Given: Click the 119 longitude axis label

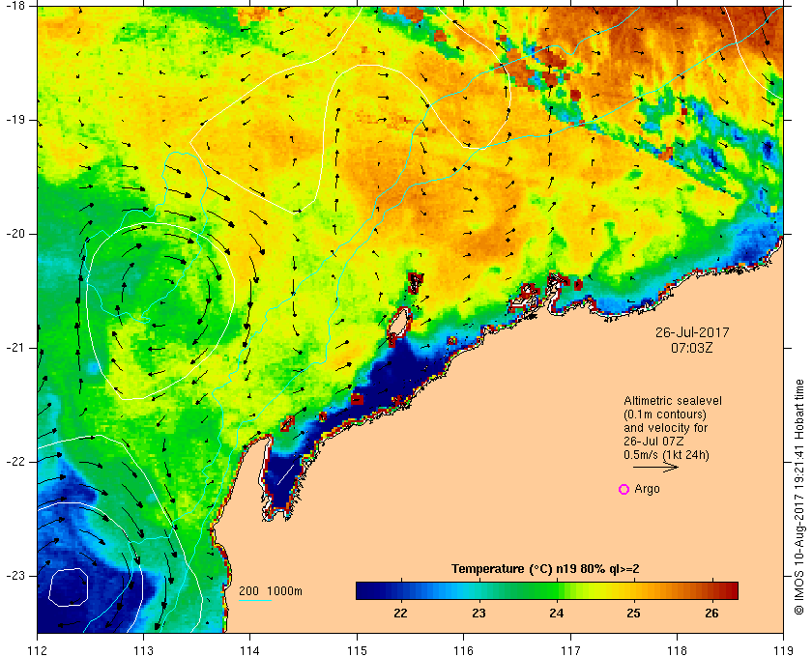Looking at the screenshot, I should (x=784, y=649).
